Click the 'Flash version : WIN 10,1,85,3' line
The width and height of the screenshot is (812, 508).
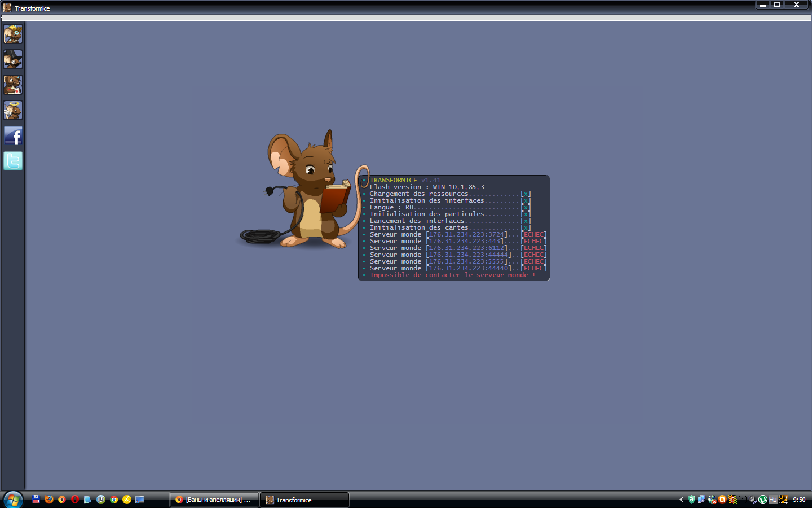click(x=427, y=187)
